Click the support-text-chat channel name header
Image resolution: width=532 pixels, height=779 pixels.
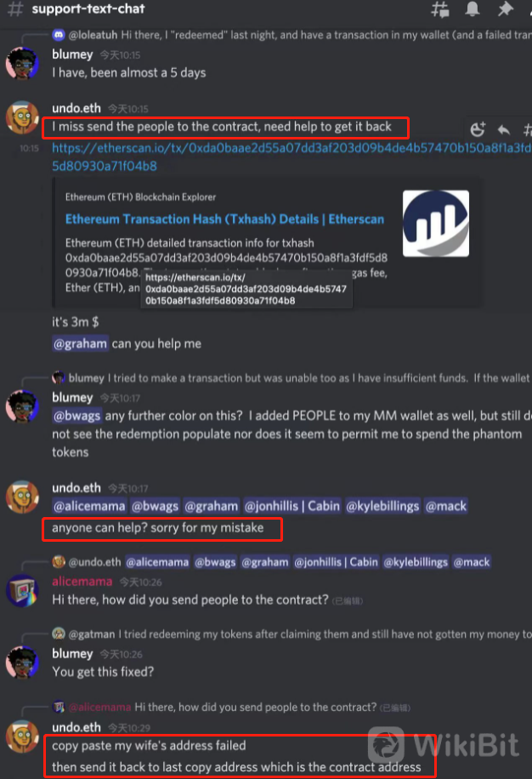88,9
